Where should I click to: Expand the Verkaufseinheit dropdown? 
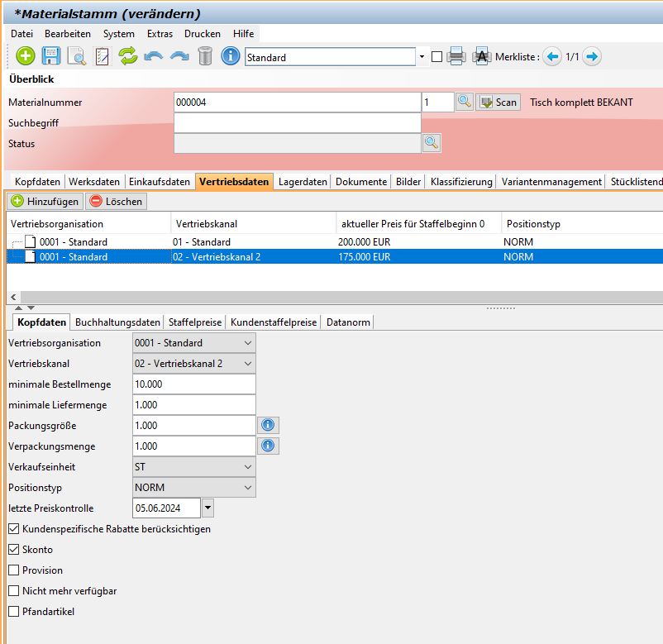click(x=247, y=467)
